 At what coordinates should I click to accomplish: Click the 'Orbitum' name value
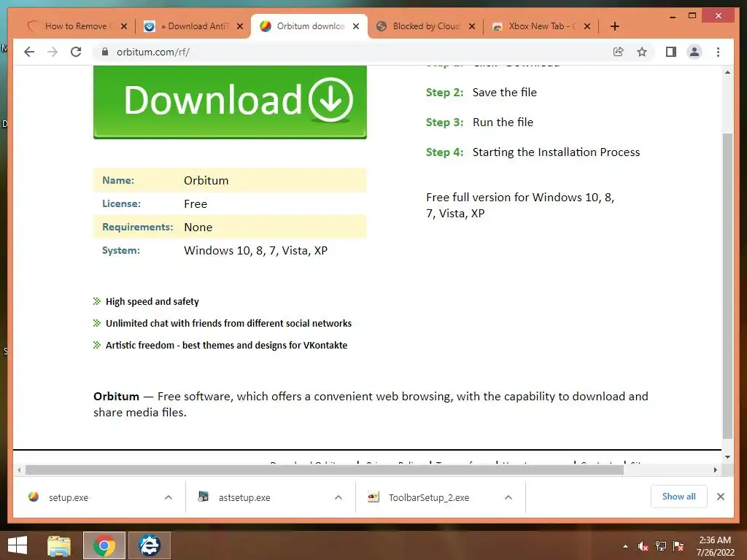pos(206,181)
